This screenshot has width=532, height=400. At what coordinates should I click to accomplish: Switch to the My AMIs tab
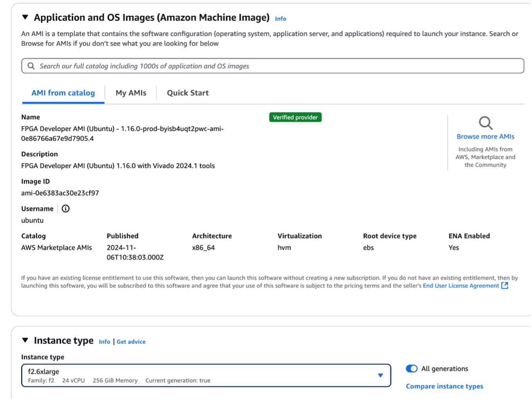pyautogui.click(x=131, y=93)
